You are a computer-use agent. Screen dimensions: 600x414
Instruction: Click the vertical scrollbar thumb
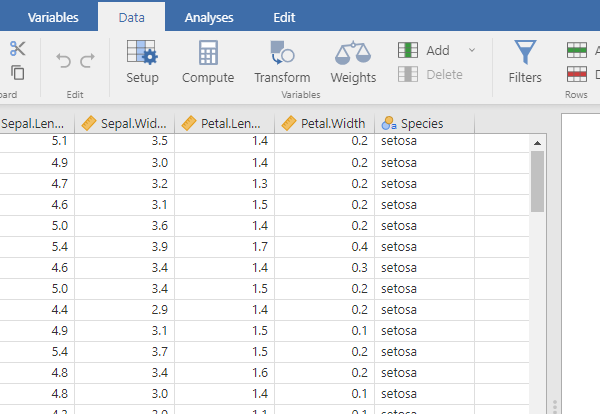537,181
